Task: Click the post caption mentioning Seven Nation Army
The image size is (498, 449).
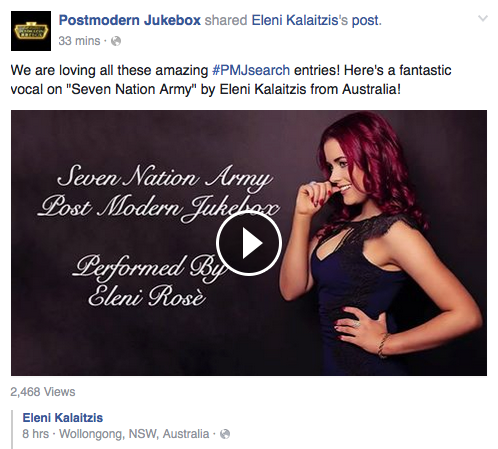Action: (231, 80)
